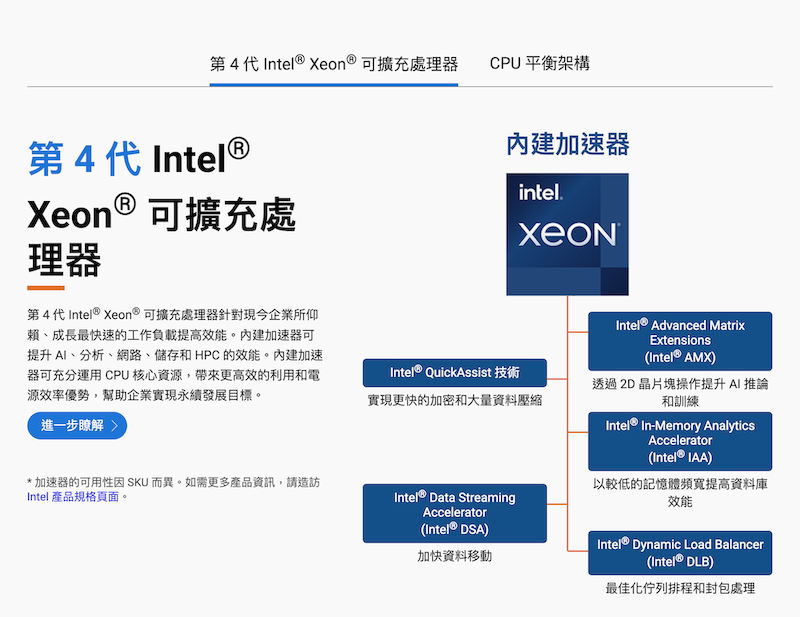Click the orange accent bar under headline

tap(46, 287)
